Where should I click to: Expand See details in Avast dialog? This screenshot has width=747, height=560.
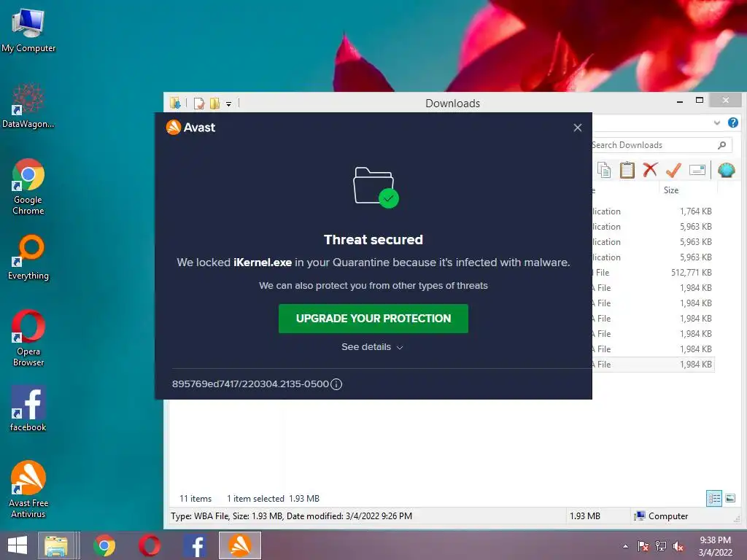(x=372, y=347)
